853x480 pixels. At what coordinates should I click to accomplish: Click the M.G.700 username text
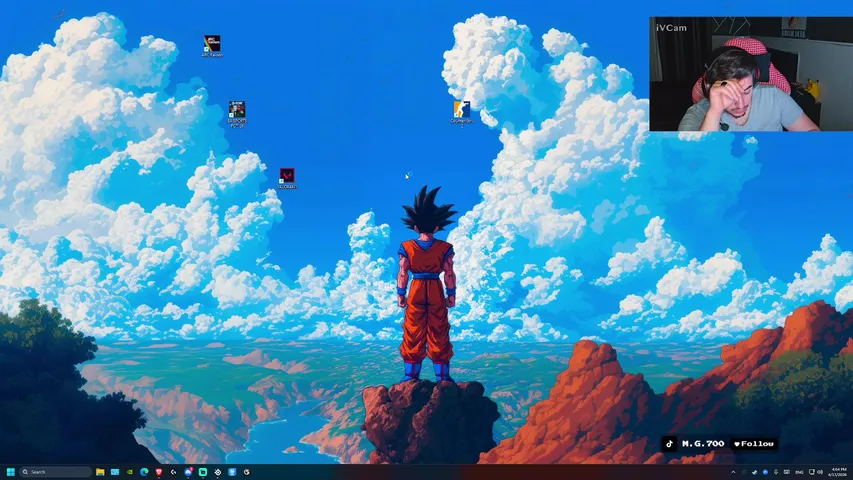point(703,444)
